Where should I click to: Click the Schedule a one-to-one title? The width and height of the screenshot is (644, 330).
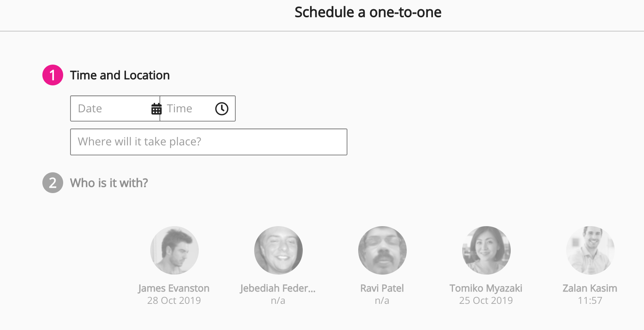point(368,12)
